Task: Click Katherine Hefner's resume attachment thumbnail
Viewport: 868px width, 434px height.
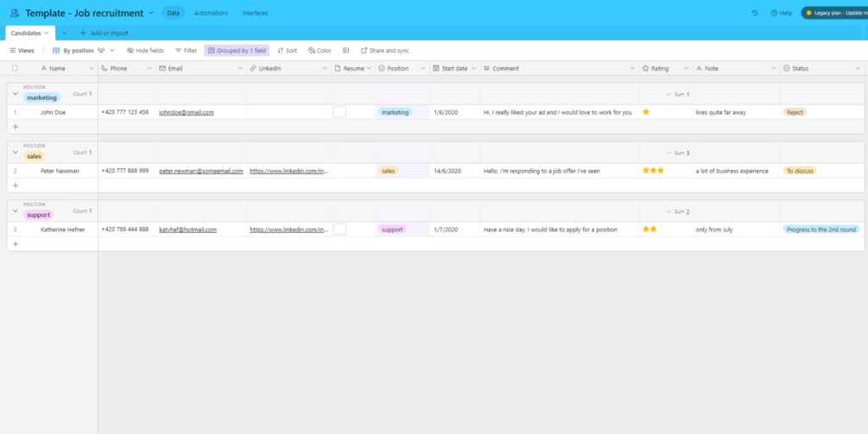Action: coord(339,229)
